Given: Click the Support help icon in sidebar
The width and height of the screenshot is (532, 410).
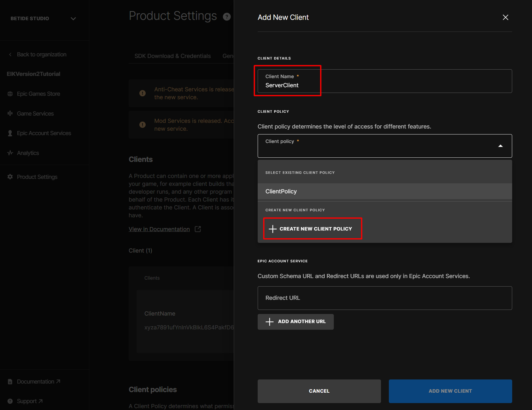Looking at the screenshot, I should point(10,401).
